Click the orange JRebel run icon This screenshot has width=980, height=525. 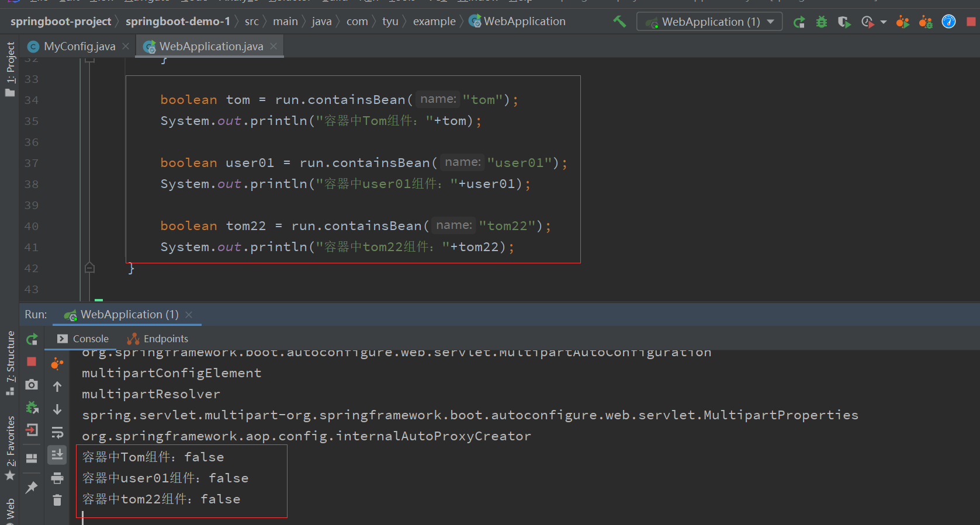pyautogui.click(x=903, y=22)
